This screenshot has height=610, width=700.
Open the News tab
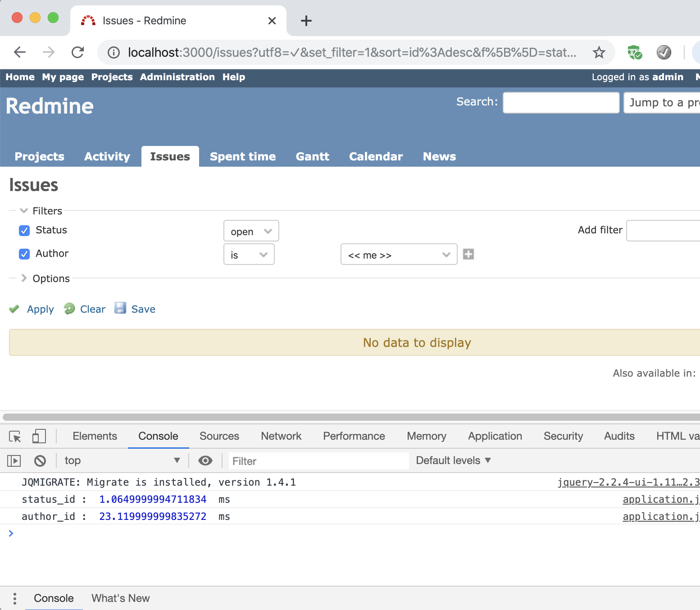(x=440, y=156)
